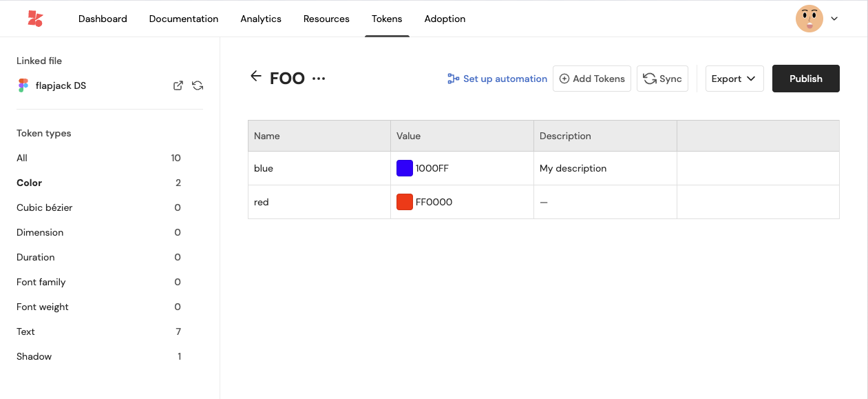Open the FOO three-dots options menu
The height and width of the screenshot is (399, 868).
pos(319,79)
